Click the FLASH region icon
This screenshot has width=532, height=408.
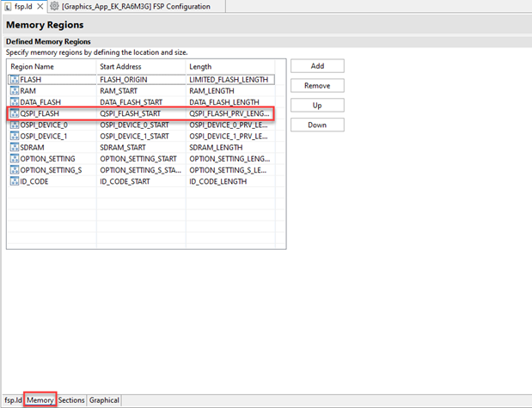[14, 80]
